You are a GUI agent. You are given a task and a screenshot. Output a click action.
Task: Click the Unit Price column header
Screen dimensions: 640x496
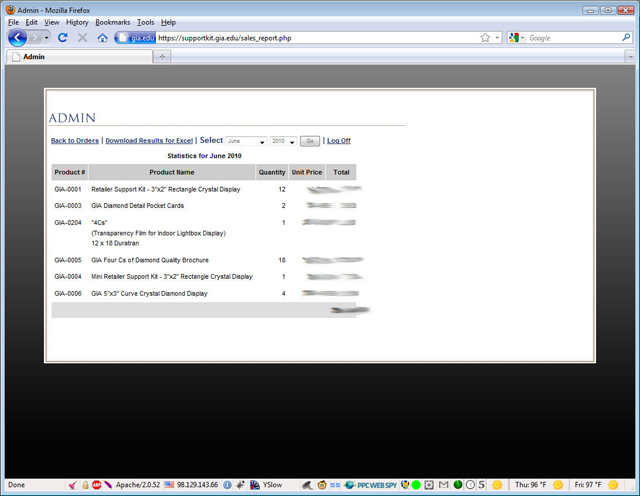pyautogui.click(x=307, y=172)
